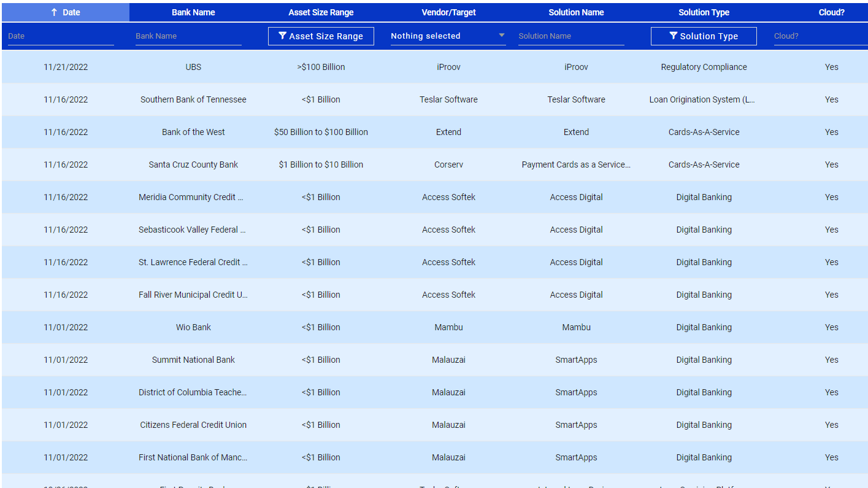Click the Solution Type column header
Viewport: 868px width, 488px height.
(x=704, y=12)
